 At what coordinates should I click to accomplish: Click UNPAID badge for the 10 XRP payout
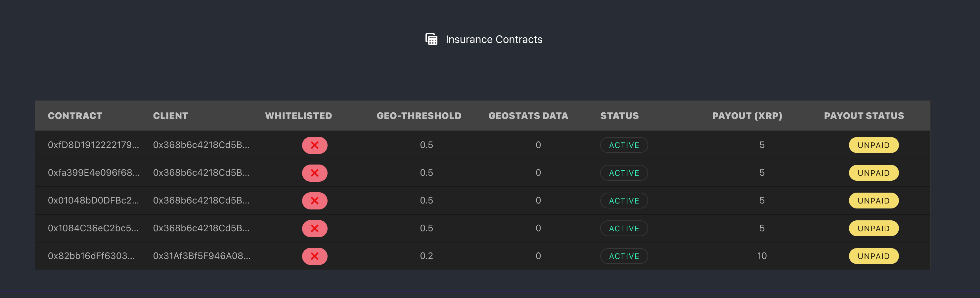873,256
